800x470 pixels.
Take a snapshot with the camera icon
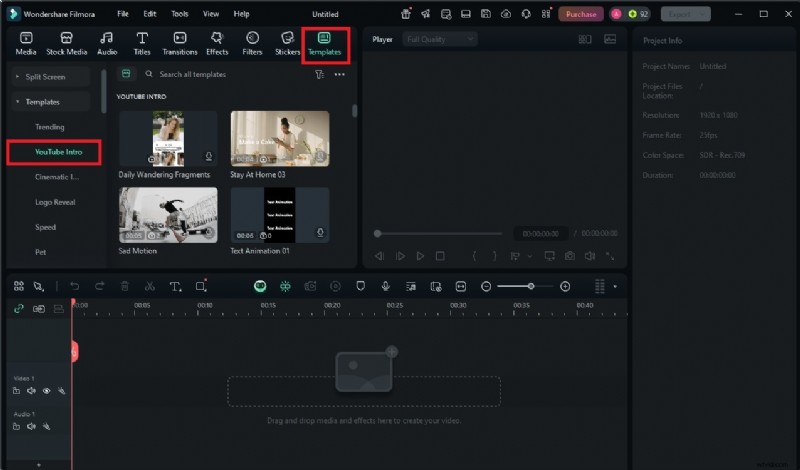(569, 257)
